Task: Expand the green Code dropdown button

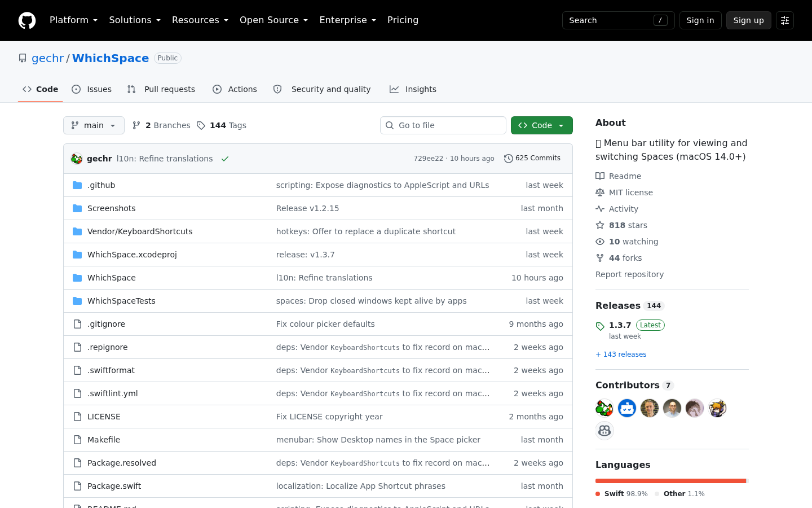Action: (542, 125)
